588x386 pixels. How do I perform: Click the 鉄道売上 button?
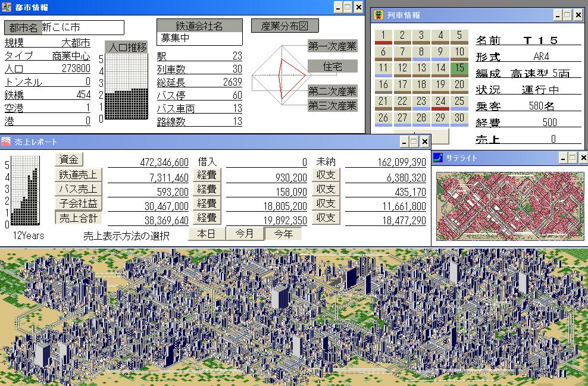pos(79,175)
